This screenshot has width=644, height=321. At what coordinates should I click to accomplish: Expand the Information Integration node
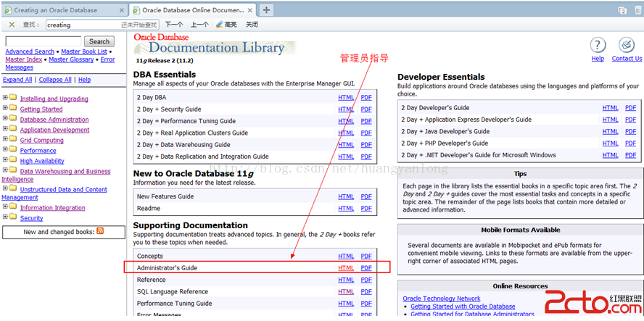tap(5, 207)
